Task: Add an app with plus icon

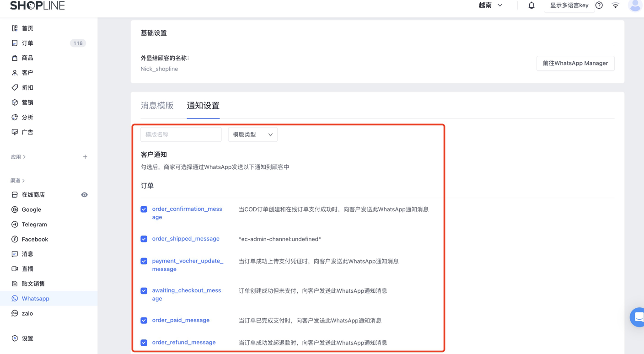Action: point(85,157)
